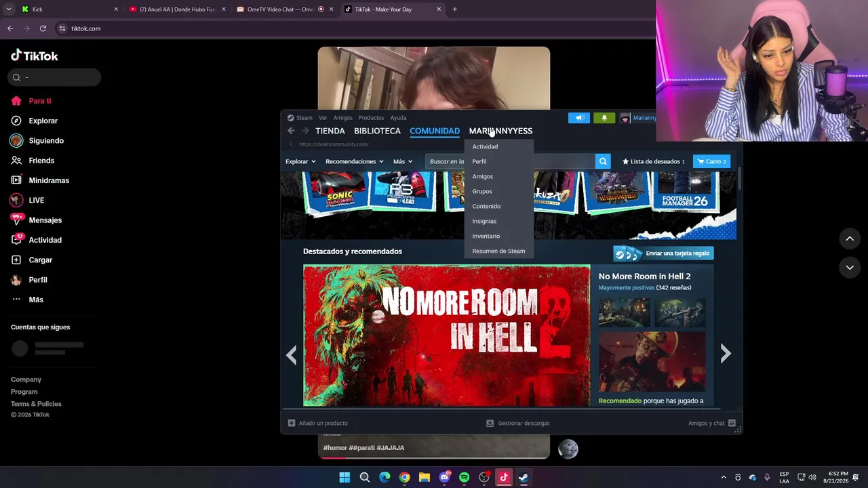The width and height of the screenshot is (868, 488).
Task: Expand the Recomendaciones dropdown in Steam
Action: pyautogui.click(x=355, y=161)
